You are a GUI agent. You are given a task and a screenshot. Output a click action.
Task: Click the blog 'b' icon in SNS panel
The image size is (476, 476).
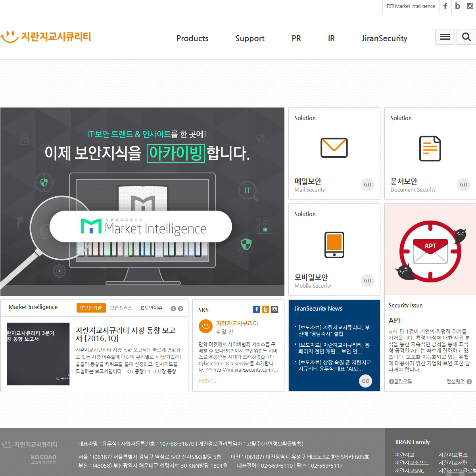pyautogui.click(x=265, y=309)
